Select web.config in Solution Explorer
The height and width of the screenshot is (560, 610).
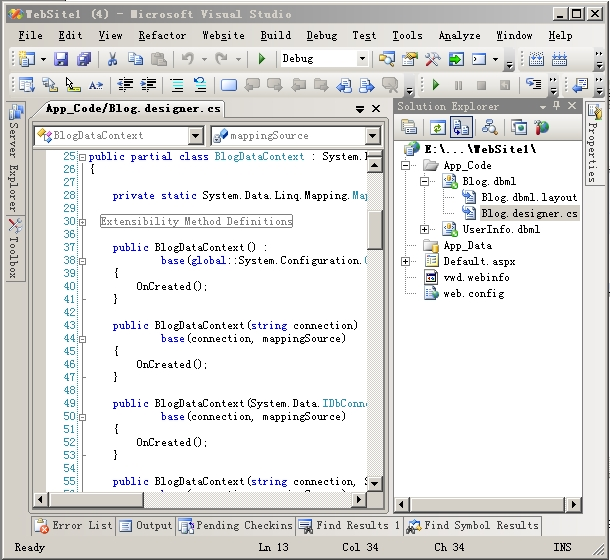click(x=473, y=293)
